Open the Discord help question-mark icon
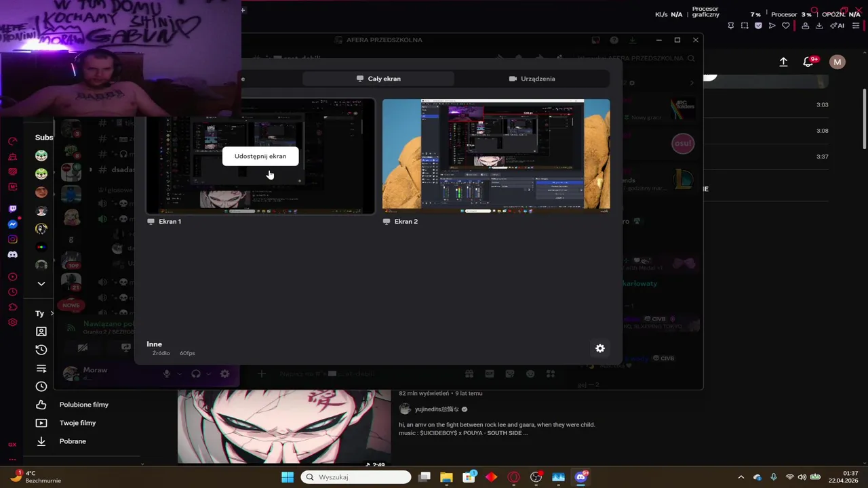Viewport: 868px width, 488px height. tap(614, 40)
